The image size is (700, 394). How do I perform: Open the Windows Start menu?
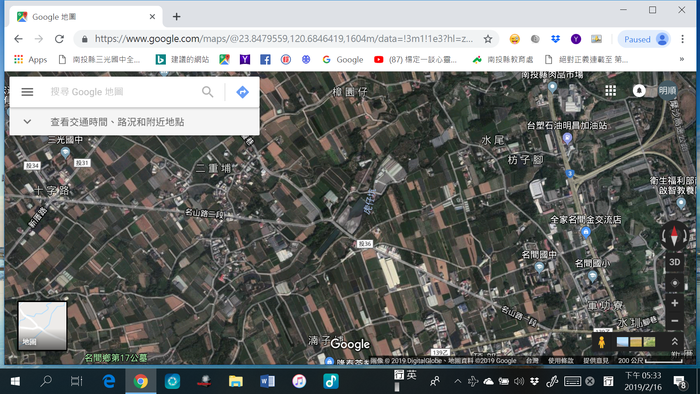tap(15, 382)
